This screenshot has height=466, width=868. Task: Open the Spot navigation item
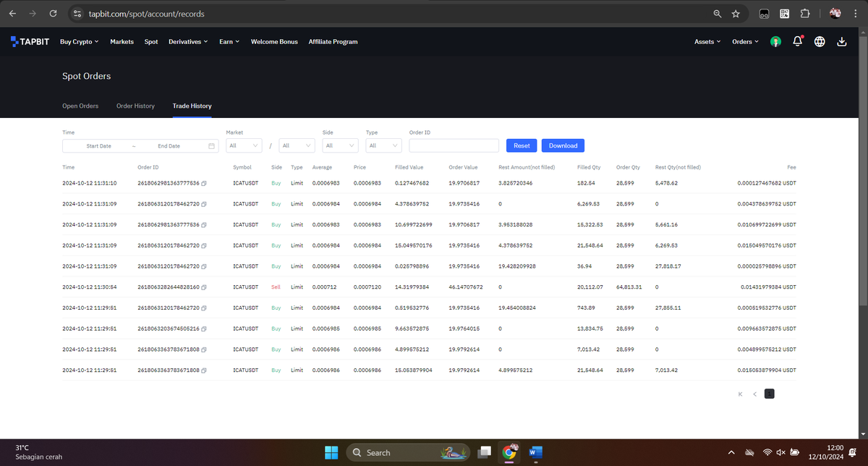(x=151, y=42)
